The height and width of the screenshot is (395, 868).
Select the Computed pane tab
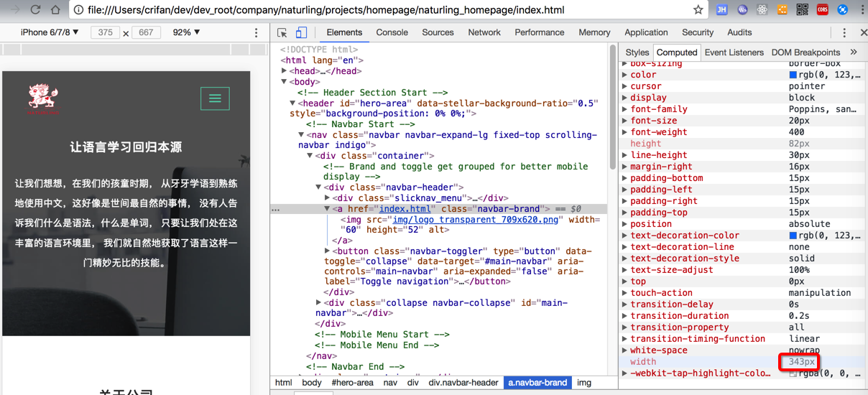point(677,52)
